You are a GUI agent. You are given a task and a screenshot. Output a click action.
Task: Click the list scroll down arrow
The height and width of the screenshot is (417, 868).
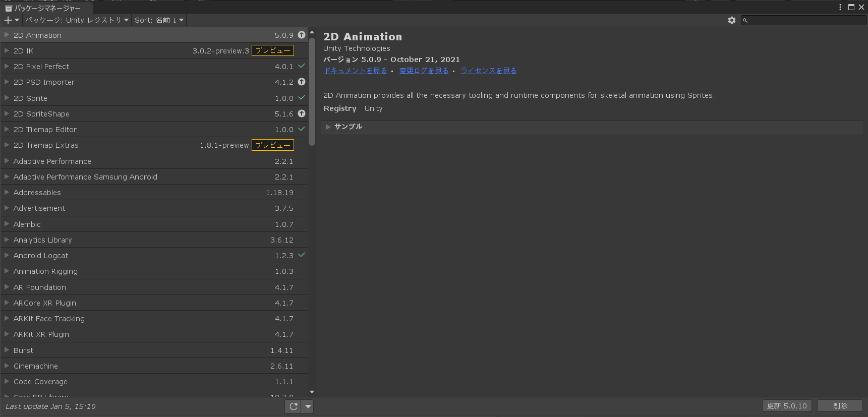pyautogui.click(x=312, y=392)
